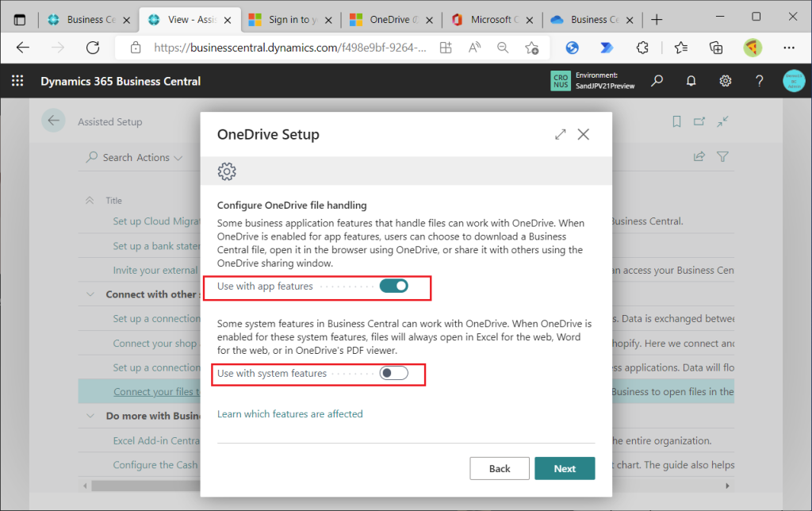Open the app available grid icon in address bar
The image size is (812, 511).
coord(446,48)
